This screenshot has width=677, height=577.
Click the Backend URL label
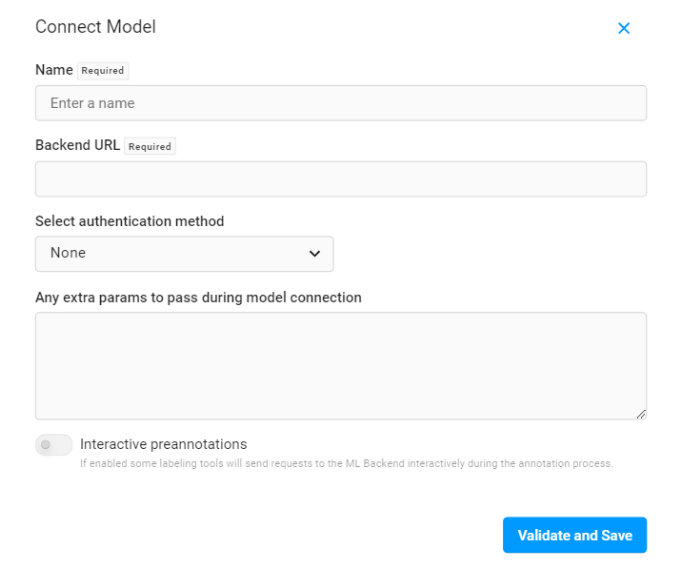pyautogui.click(x=77, y=145)
